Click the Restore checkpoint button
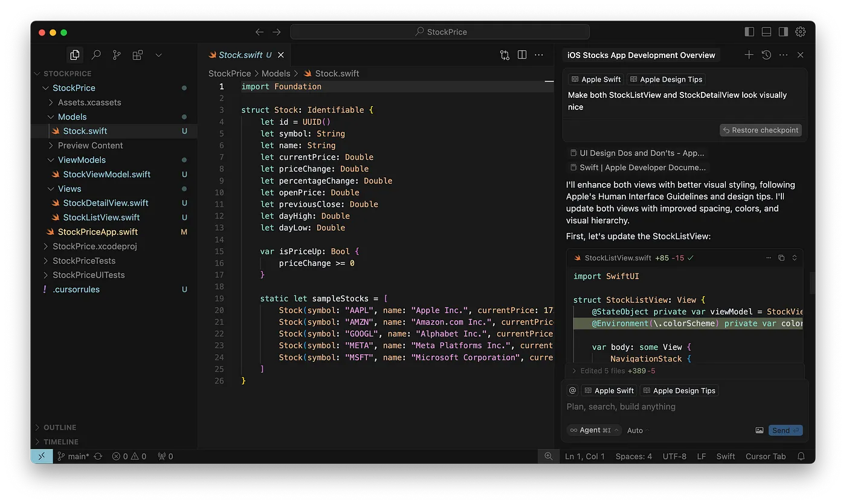Viewport: 846px width, 504px height. (x=761, y=130)
